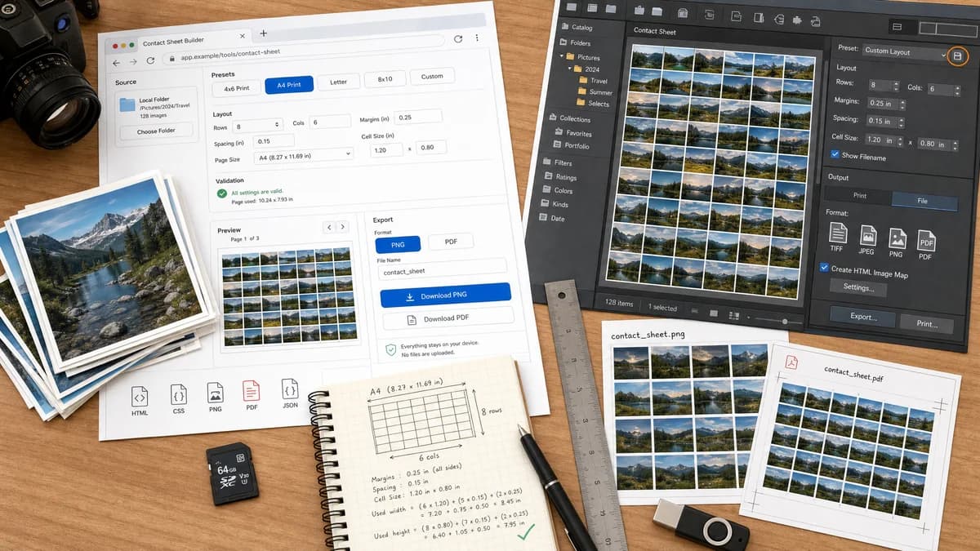Select the Letter preset
Image resolution: width=980 pixels, height=551 pixels.
(x=338, y=82)
